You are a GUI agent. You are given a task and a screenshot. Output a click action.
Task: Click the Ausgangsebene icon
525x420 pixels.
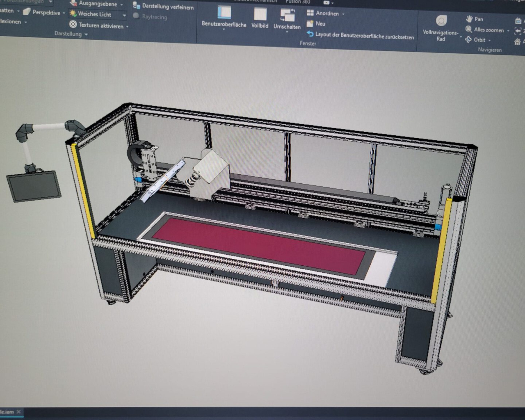tap(73, 3)
